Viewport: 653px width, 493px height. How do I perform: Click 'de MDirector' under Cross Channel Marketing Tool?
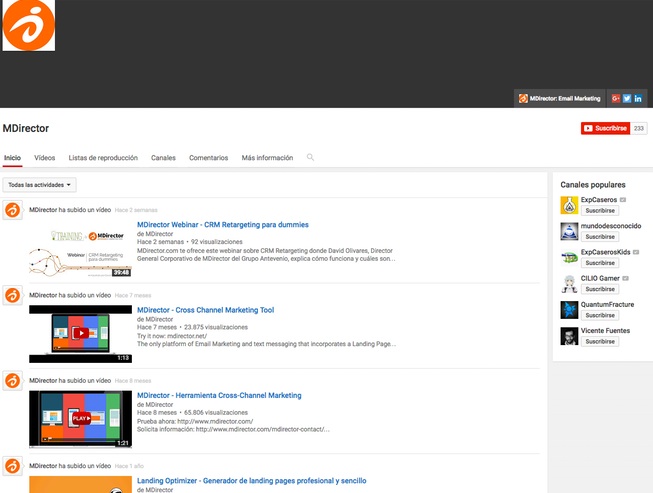point(155,319)
